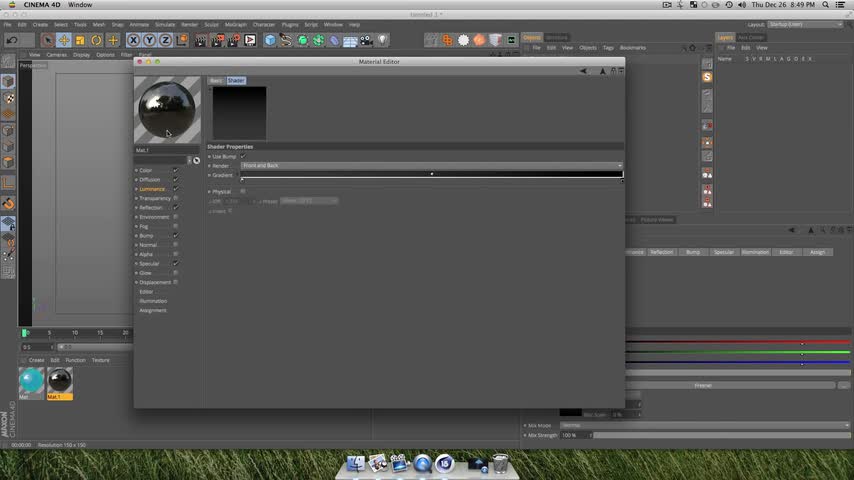Image resolution: width=854 pixels, height=480 pixels.
Task: Click the Deformer icon in toolbar
Action: (334, 40)
